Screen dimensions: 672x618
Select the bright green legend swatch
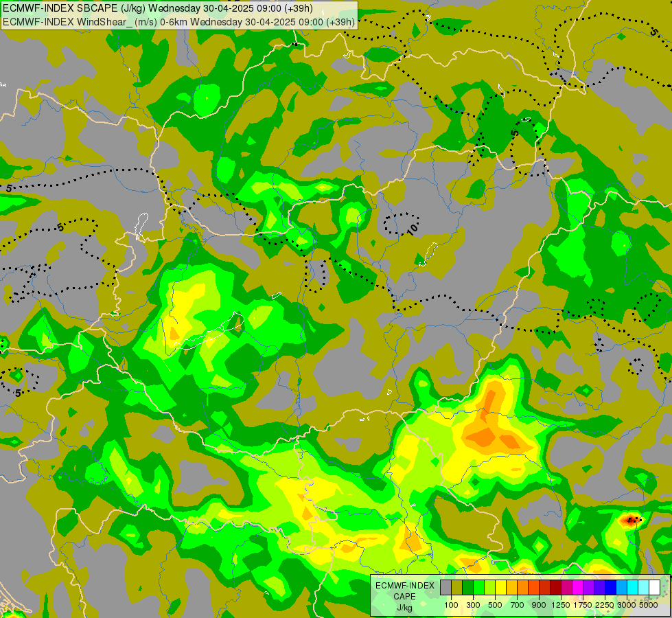coord(478,587)
